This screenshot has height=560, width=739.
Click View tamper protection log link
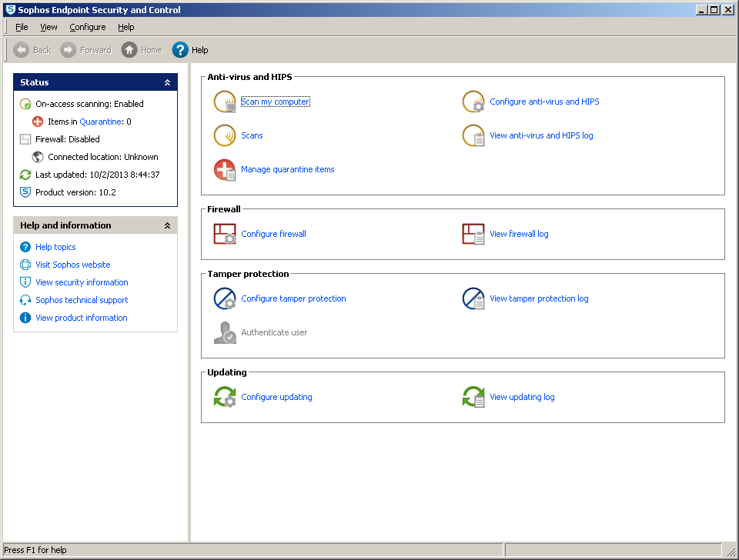[x=539, y=298]
